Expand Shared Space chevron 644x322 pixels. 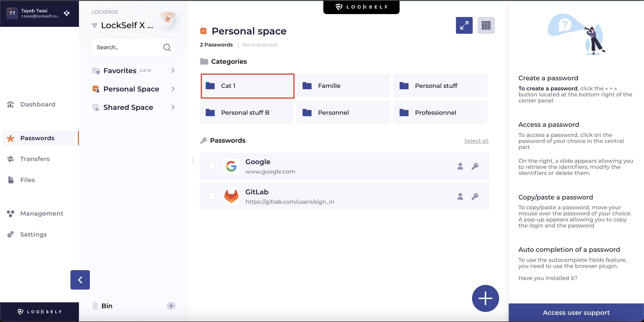click(x=173, y=107)
